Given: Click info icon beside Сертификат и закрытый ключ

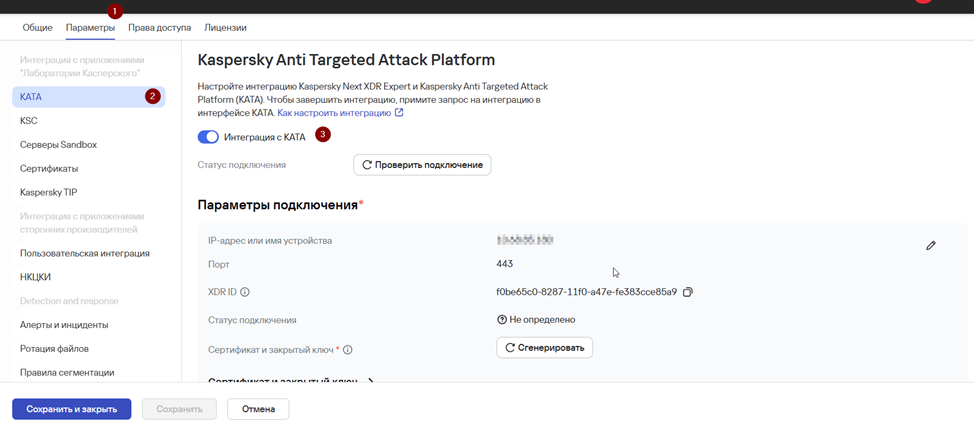Looking at the screenshot, I should coord(348,350).
